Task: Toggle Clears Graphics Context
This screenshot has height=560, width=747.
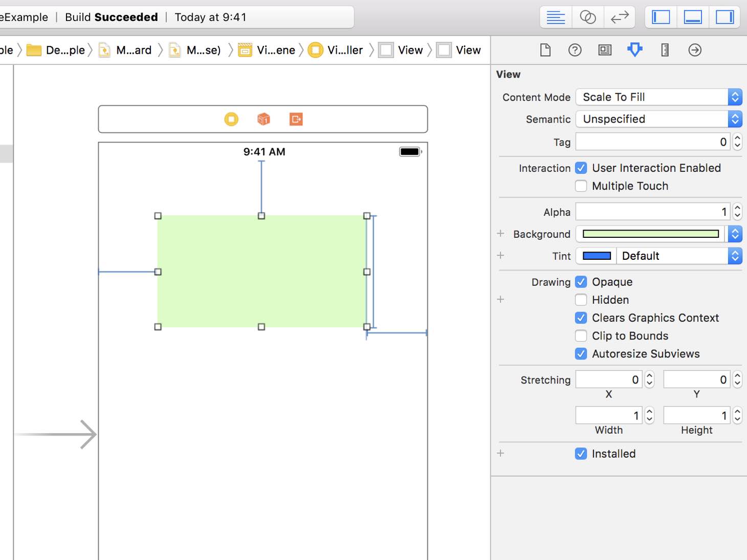Action: pos(581,318)
